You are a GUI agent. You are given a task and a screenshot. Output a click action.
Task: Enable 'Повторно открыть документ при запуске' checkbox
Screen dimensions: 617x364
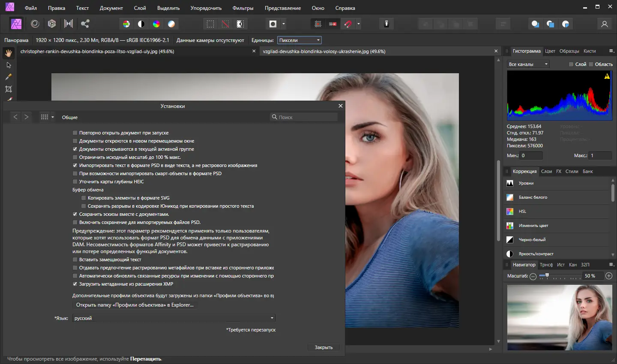[75, 133]
